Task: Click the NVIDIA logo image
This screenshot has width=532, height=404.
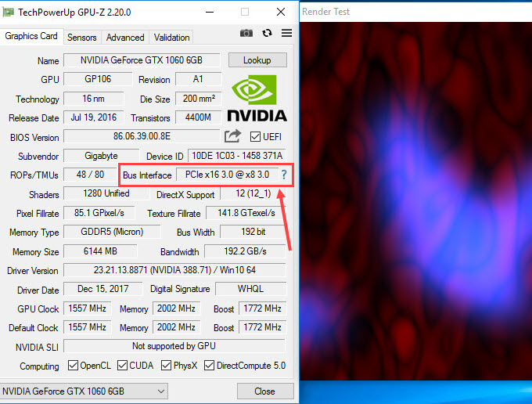Action: [x=257, y=99]
